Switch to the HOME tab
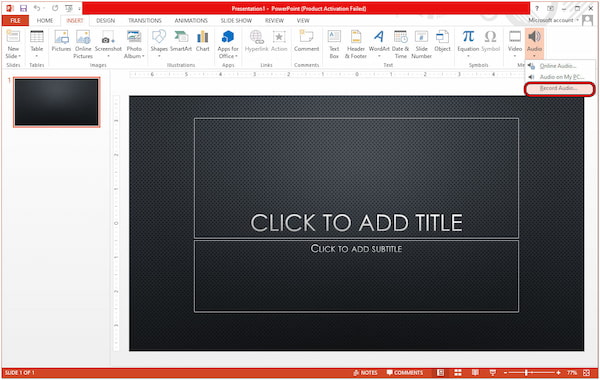600x380 pixels. 45,20
